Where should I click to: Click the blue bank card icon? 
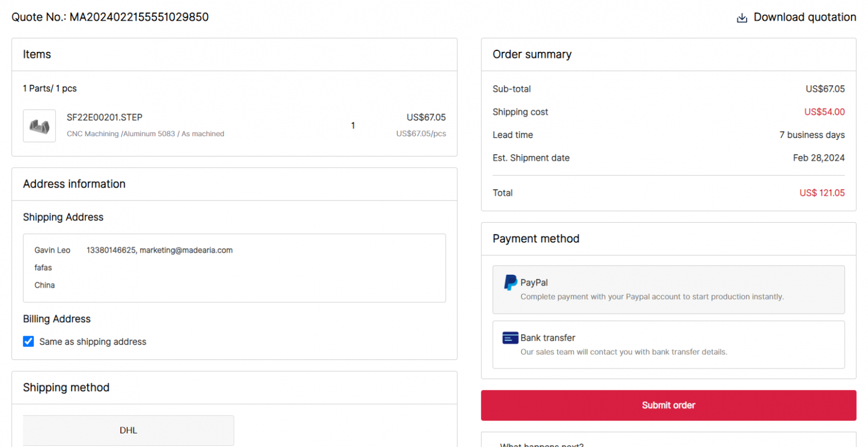(x=510, y=338)
